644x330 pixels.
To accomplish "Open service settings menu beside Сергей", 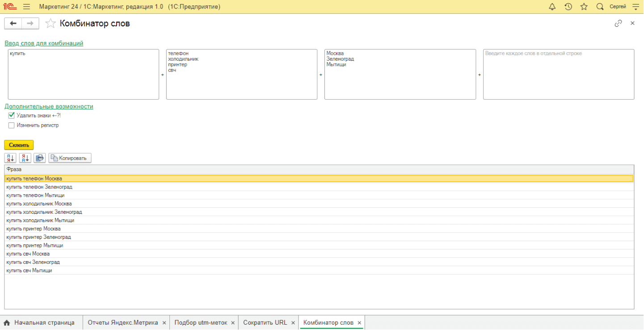I will (x=636, y=7).
